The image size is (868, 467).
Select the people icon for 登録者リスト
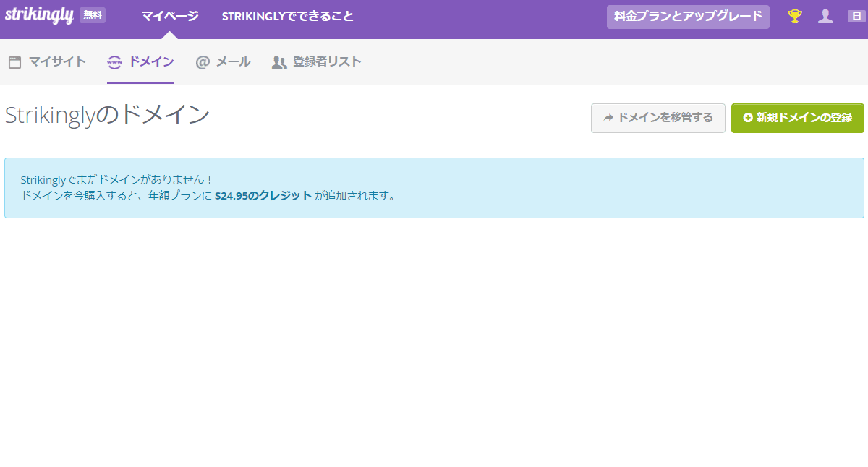click(x=278, y=62)
